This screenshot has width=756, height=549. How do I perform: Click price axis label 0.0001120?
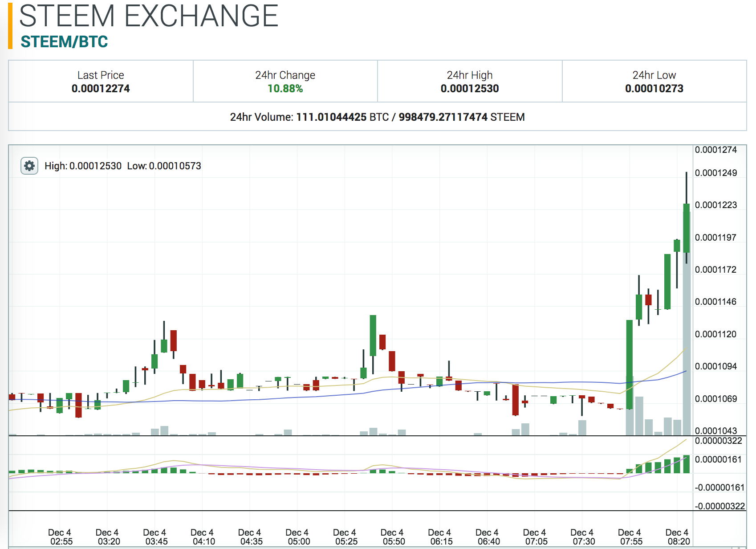coord(716,334)
